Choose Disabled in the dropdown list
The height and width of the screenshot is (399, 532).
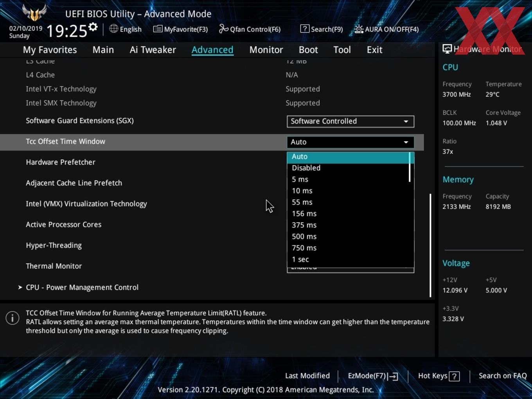[348, 168]
